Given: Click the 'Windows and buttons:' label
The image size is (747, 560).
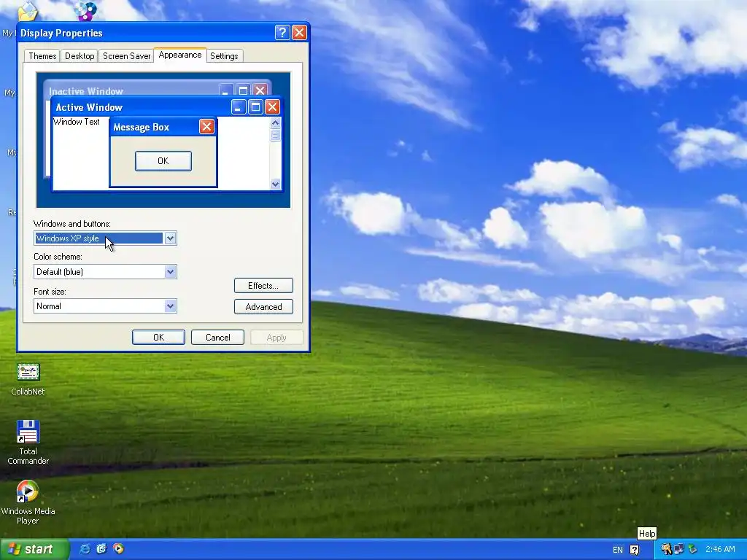Looking at the screenshot, I should (x=72, y=224).
